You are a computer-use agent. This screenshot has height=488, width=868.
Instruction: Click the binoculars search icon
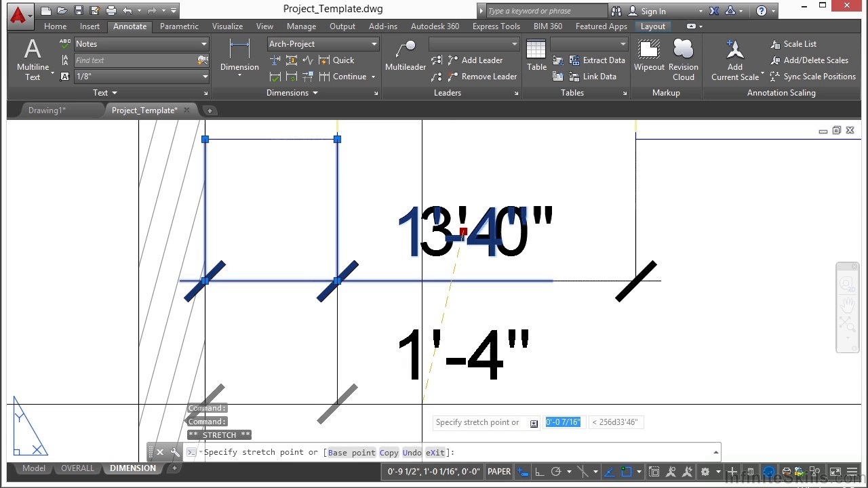click(x=616, y=11)
